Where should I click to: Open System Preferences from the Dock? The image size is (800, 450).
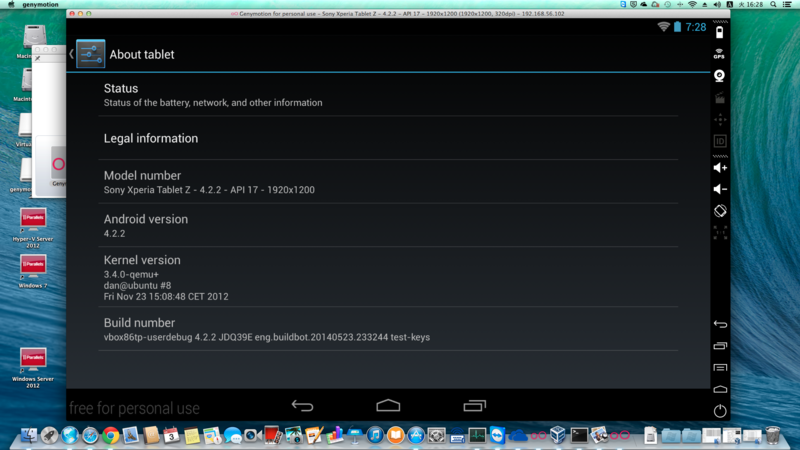[436, 435]
